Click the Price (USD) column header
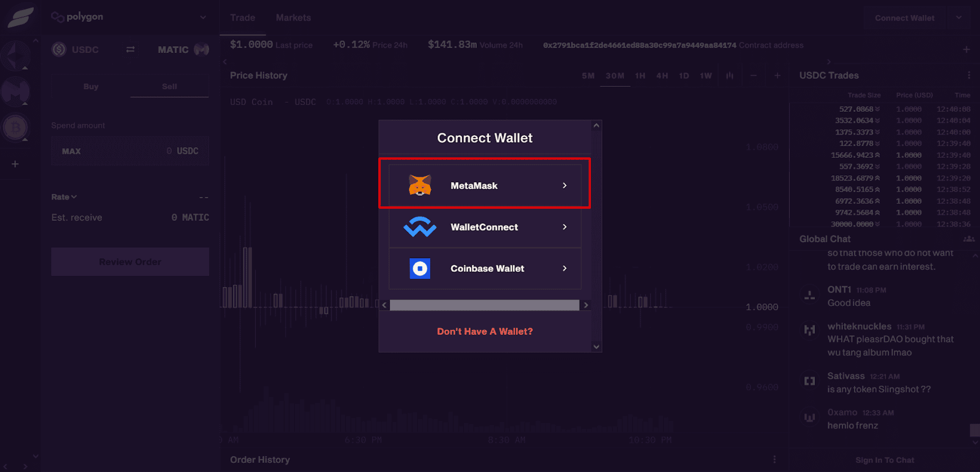Screen dimensions: 980x472 coord(914,95)
